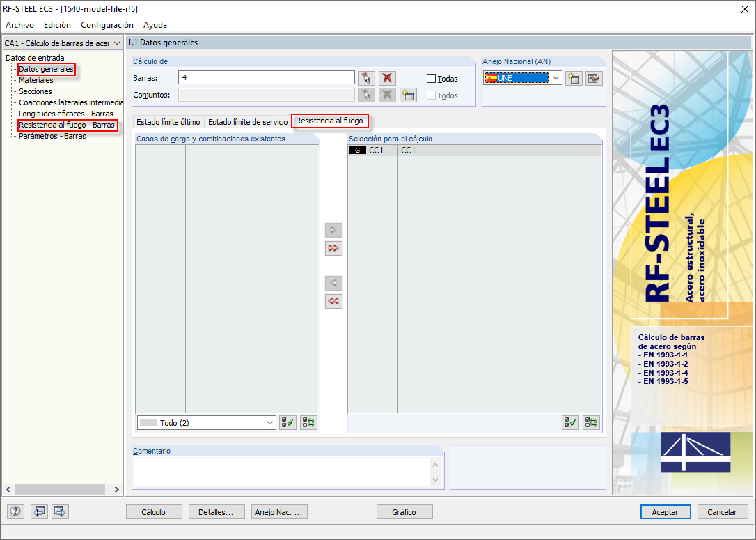Select Datos generales in navigator tree
Screen dimensions: 756x540
(x=46, y=69)
